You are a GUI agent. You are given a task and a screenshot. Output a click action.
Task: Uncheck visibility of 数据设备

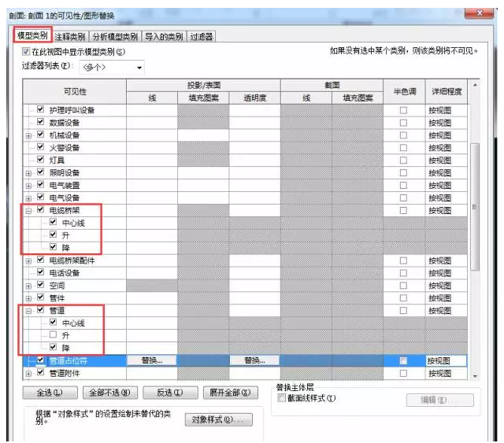pos(40,122)
